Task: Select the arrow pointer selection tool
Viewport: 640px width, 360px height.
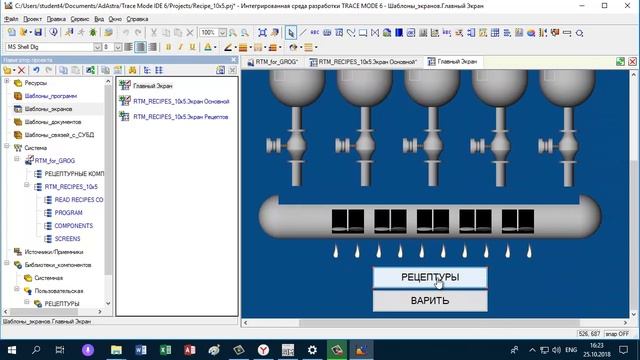Action: [x=291, y=33]
